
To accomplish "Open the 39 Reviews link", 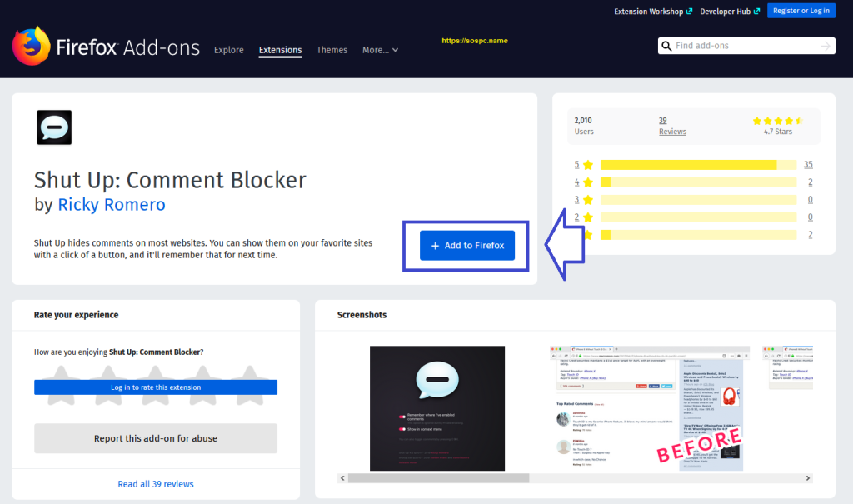I will (672, 126).
